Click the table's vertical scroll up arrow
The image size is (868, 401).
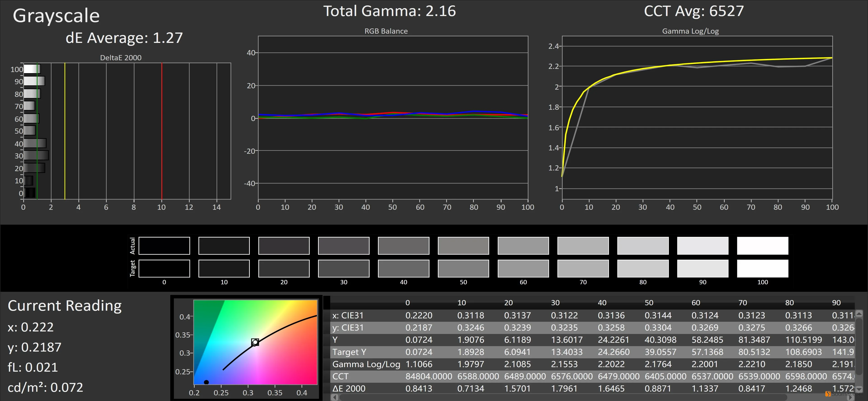859,313
